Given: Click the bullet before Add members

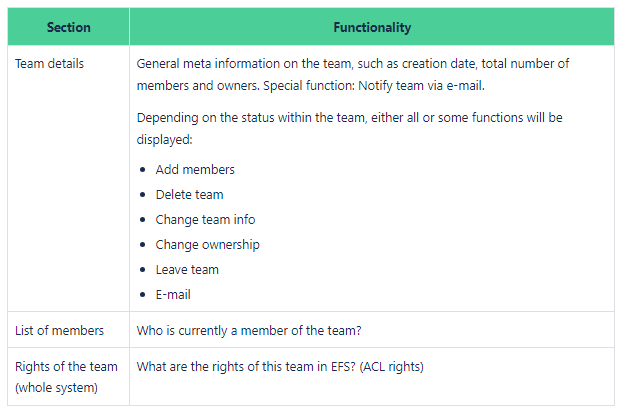Looking at the screenshot, I should [x=143, y=170].
